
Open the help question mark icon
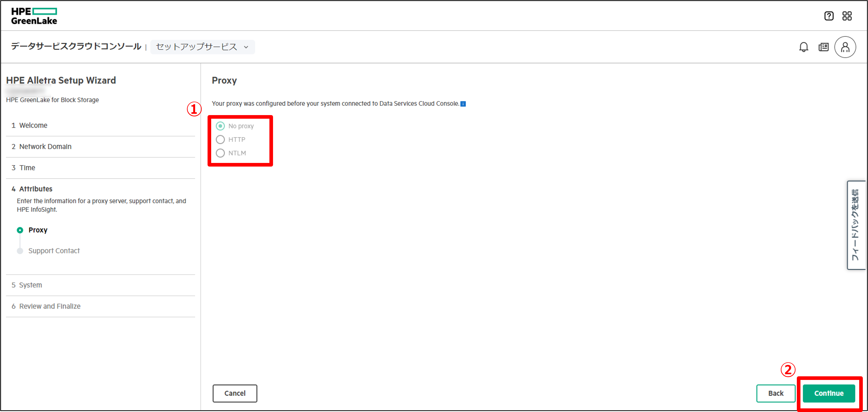pyautogui.click(x=829, y=16)
